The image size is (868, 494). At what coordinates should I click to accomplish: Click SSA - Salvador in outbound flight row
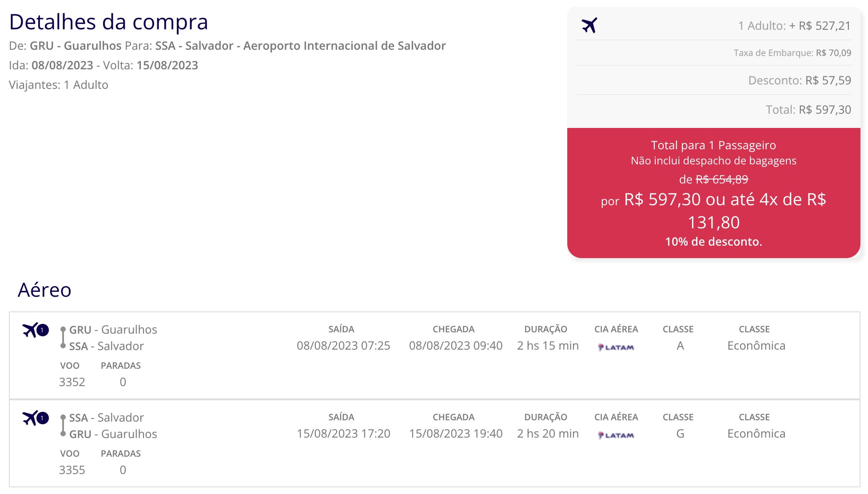tap(106, 346)
